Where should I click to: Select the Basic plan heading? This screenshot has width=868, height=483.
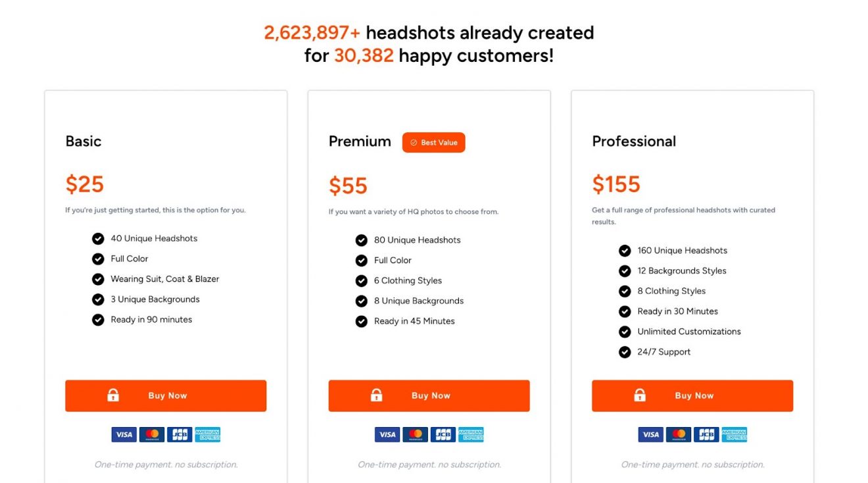84,141
